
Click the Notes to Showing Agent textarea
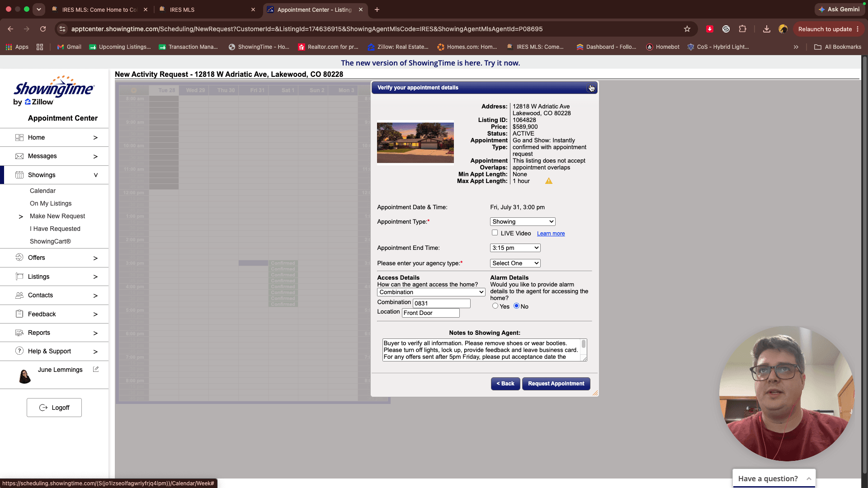click(482, 350)
